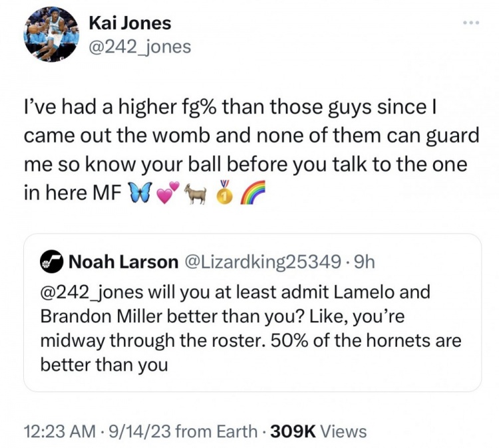Image resolution: width=499 pixels, height=448 pixels.
Task: Click the Noah Larson name in quoted tweet
Action: [x=124, y=262]
